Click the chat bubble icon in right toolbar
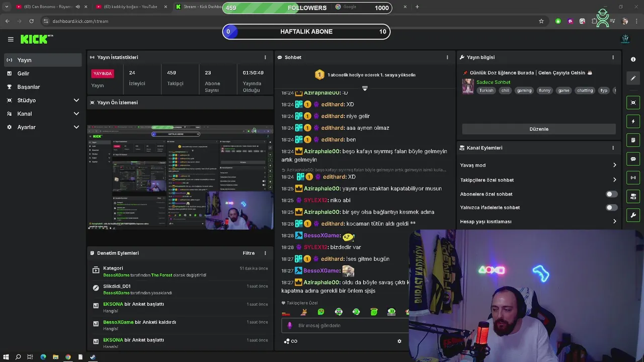The height and width of the screenshot is (362, 644). tap(633, 159)
